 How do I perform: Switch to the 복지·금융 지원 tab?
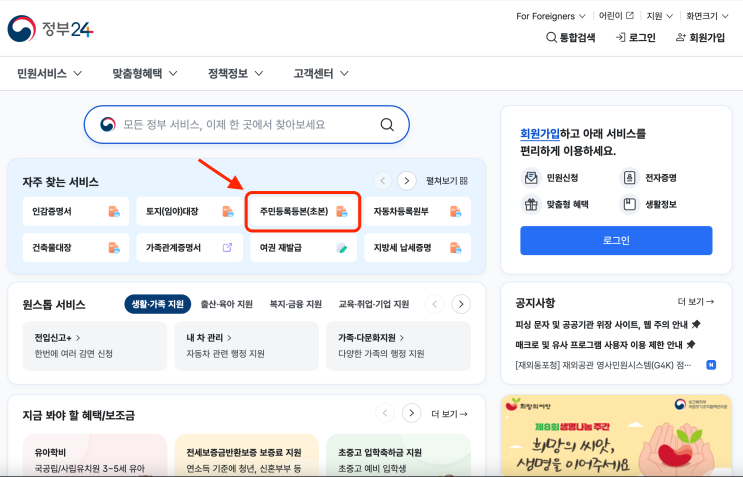(296, 304)
